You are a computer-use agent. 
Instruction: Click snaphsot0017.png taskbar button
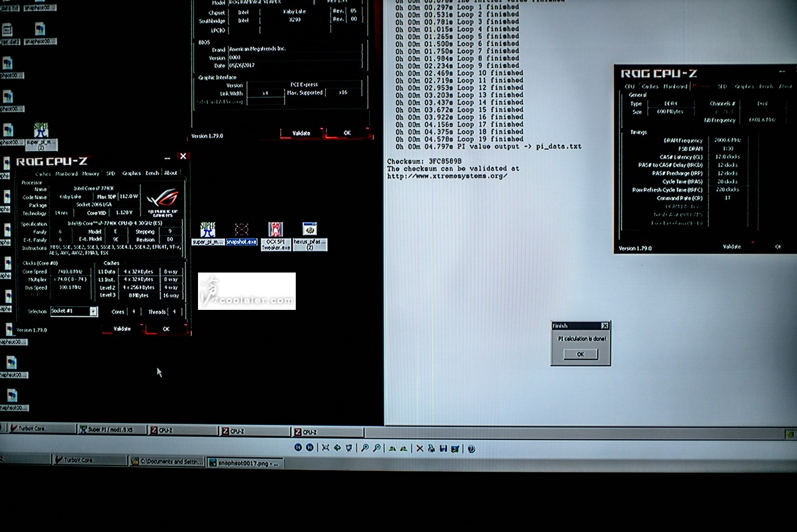[245, 462]
